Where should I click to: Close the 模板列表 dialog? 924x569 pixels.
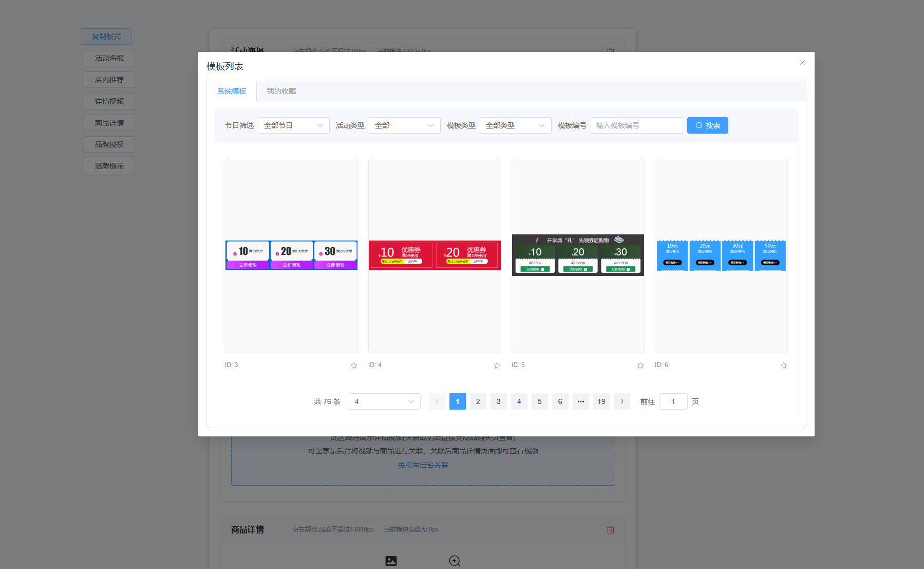(x=802, y=63)
